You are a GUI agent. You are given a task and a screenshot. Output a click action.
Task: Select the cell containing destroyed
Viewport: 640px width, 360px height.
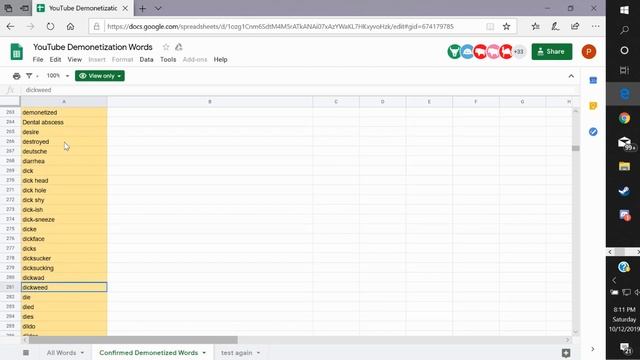point(64,142)
